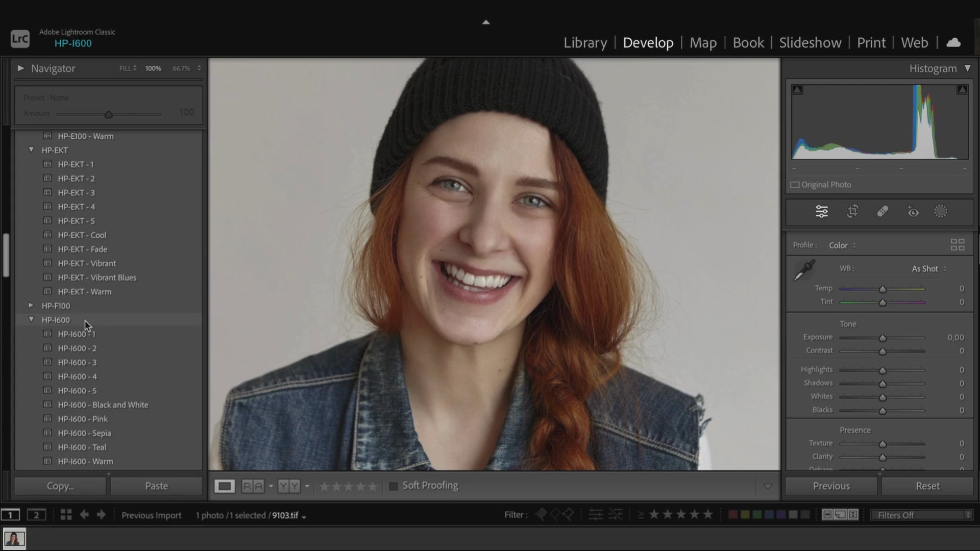This screenshot has width=980, height=551.
Task: Switch to Loupe view in toolbar
Action: [224, 486]
